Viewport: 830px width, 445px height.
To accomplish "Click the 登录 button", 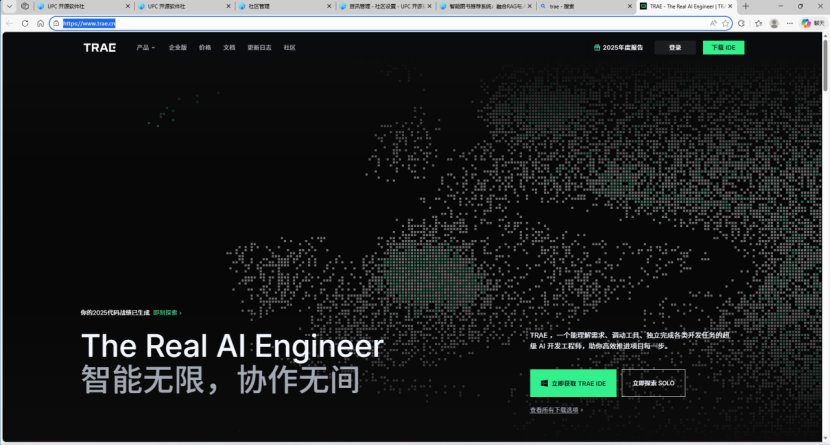I will tap(675, 47).
